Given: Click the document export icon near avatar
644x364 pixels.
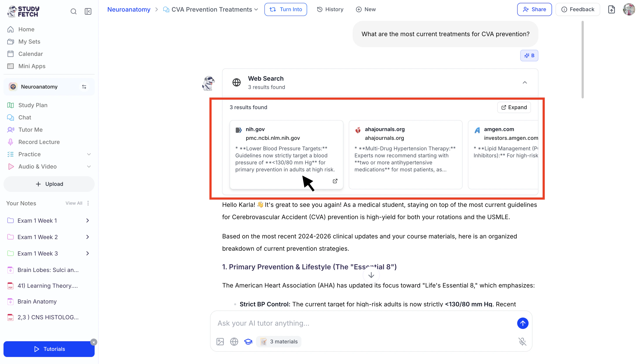Looking at the screenshot, I should (x=611, y=9).
